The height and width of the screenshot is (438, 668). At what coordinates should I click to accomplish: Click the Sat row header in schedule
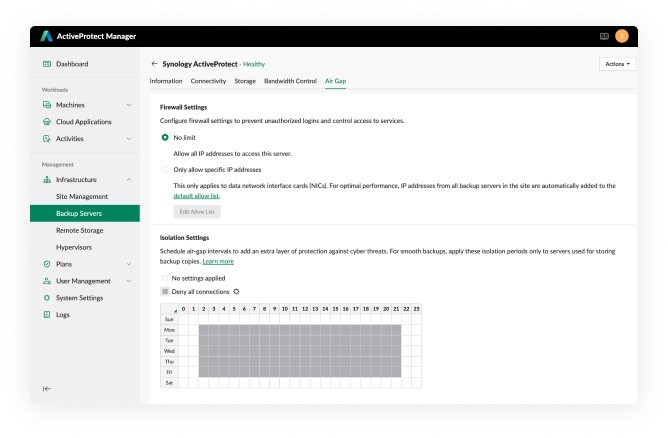[x=169, y=383]
